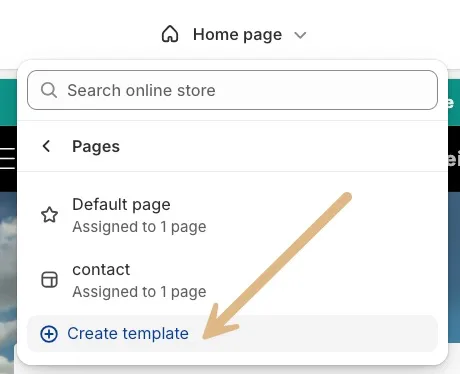Focus the Search online store field
This screenshot has width=460, height=374.
click(x=232, y=90)
